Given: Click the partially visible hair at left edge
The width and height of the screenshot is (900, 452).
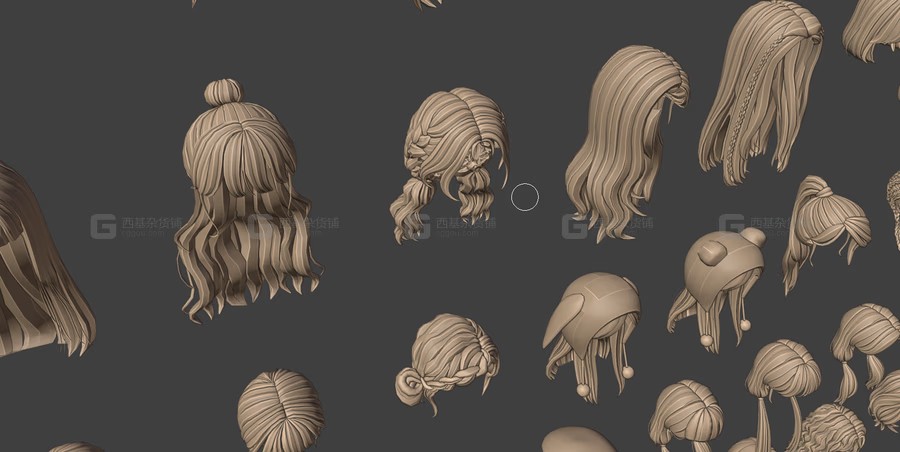Looking at the screenshot, I should 35,270.
